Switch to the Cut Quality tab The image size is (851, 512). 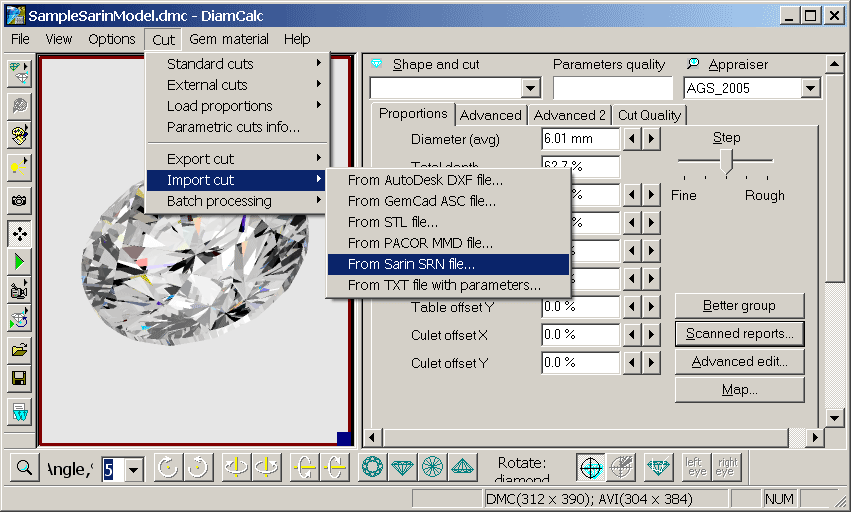pos(649,115)
